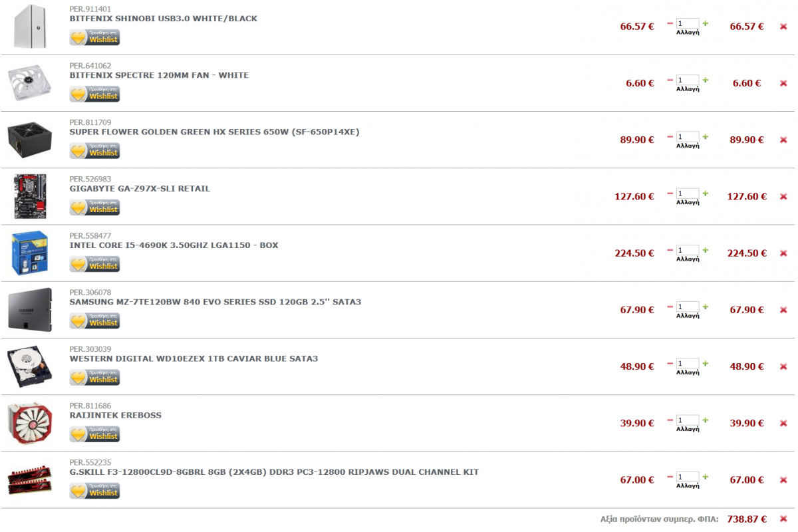Click quantity field for Raijintek Ereboss
The width and height of the screenshot is (798, 532).
[x=688, y=420]
